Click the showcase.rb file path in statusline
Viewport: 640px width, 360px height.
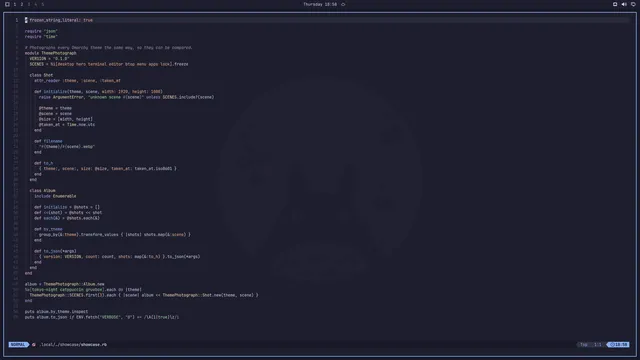click(x=74, y=344)
